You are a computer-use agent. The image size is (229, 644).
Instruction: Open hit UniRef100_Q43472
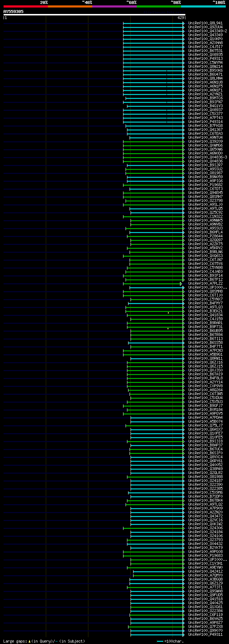pyautogui.click(x=205, y=516)
